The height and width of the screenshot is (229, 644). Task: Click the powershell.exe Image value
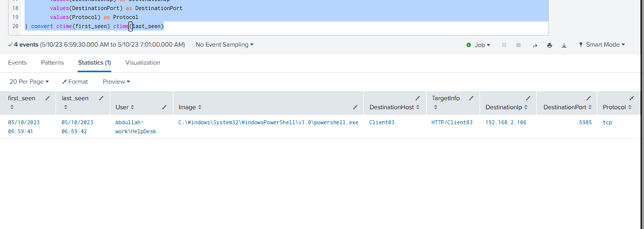click(268, 122)
